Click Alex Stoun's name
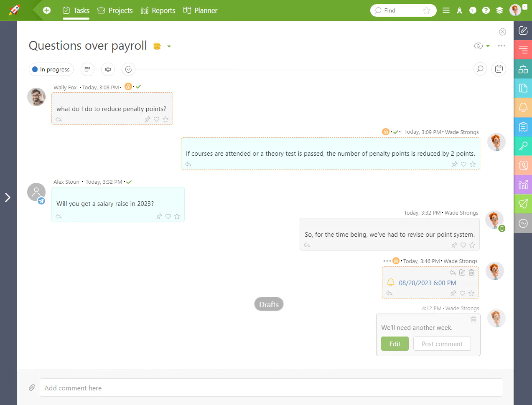 (66, 182)
